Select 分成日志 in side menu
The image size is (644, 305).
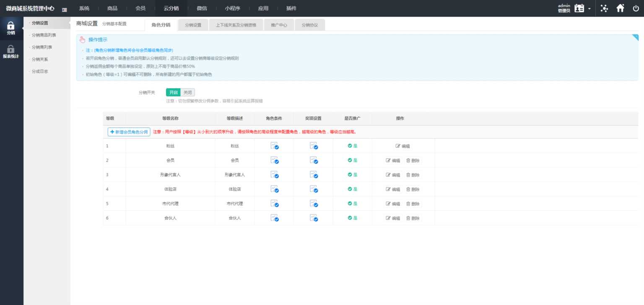tap(40, 72)
